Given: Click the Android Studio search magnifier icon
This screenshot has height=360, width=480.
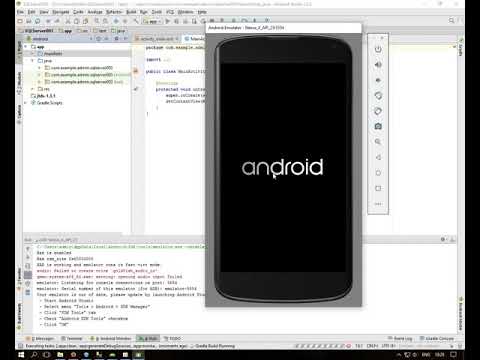Looking at the screenshot, I should (451, 21).
